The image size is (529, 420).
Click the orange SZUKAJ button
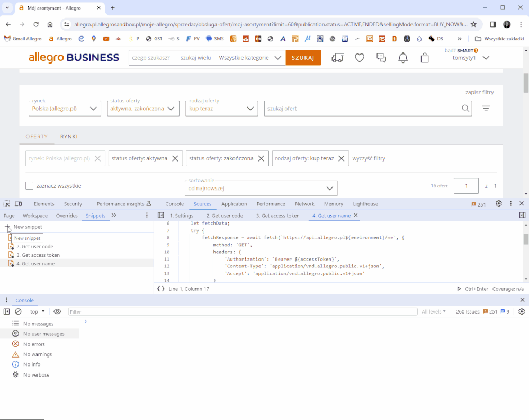303,58
